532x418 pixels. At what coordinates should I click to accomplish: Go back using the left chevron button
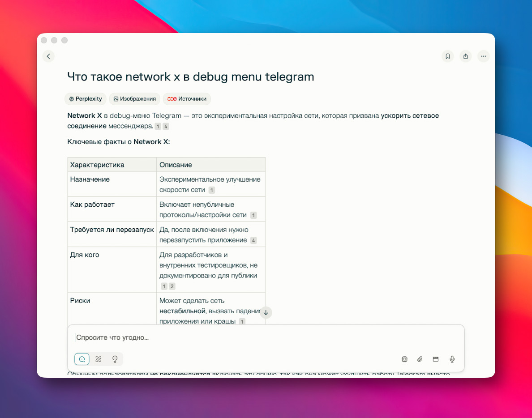coord(48,56)
